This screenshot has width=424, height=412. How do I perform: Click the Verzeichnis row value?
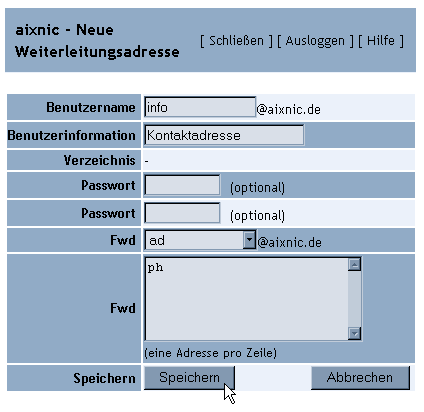point(147,162)
